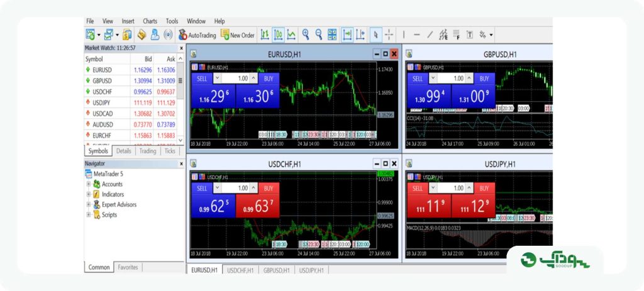644x291 pixels.
Task: Expand the Indicators tree node
Action: (88, 195)
